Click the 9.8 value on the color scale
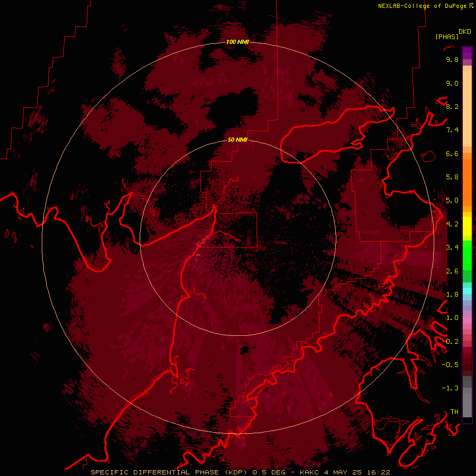476x476 pixels. [x=452, y=59]
